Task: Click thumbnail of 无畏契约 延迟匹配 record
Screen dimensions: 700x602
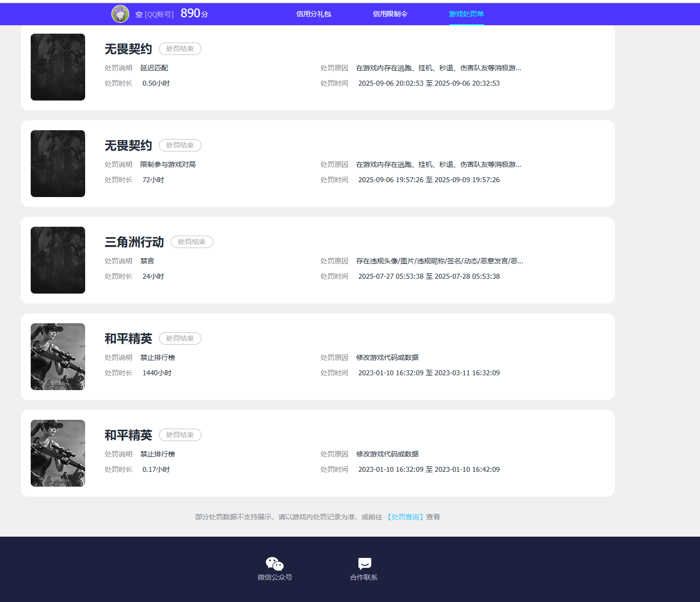Action: click(58, 67)
